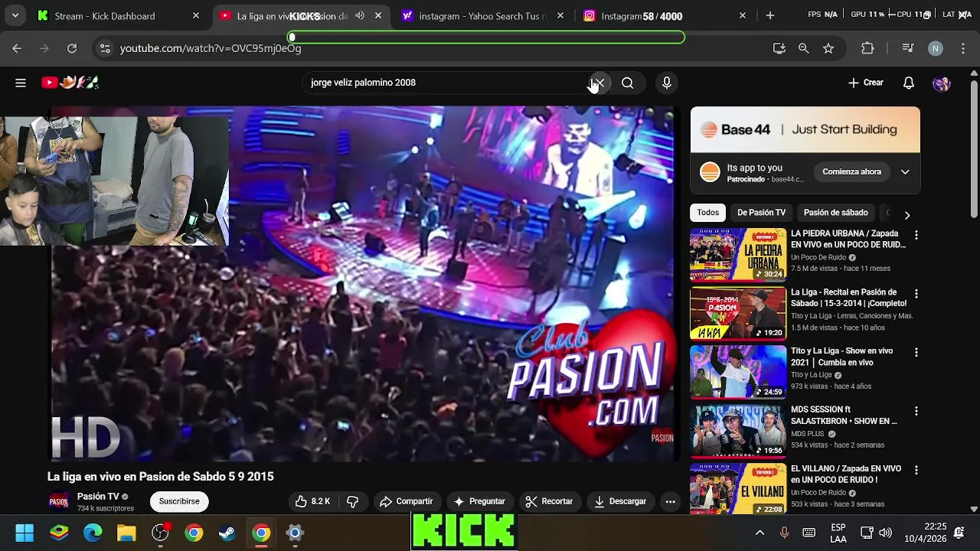The image size is (980, 551).
Task: Open the Tito y La Liga 2021 thumbnail
Action: pyautogui.click(x=738, y=372)
